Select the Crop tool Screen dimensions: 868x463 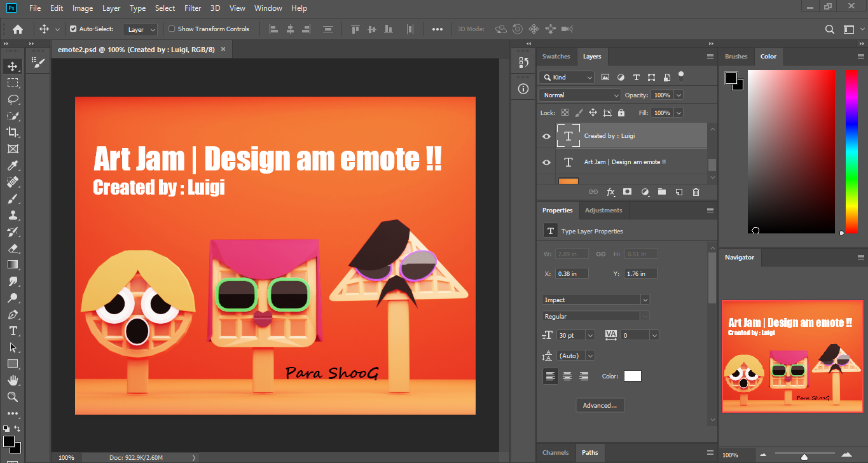tap(11, 132)
